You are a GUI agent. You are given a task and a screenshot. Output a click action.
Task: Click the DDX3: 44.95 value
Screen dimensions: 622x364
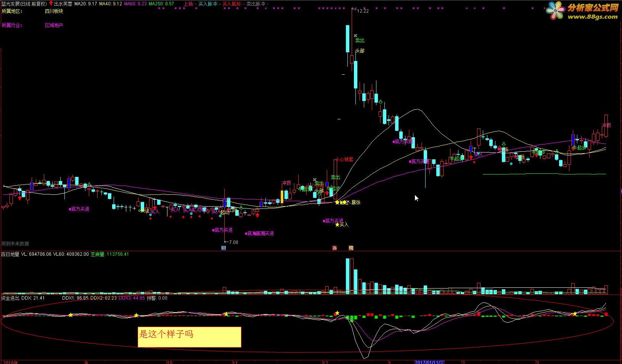click(132, 298)
